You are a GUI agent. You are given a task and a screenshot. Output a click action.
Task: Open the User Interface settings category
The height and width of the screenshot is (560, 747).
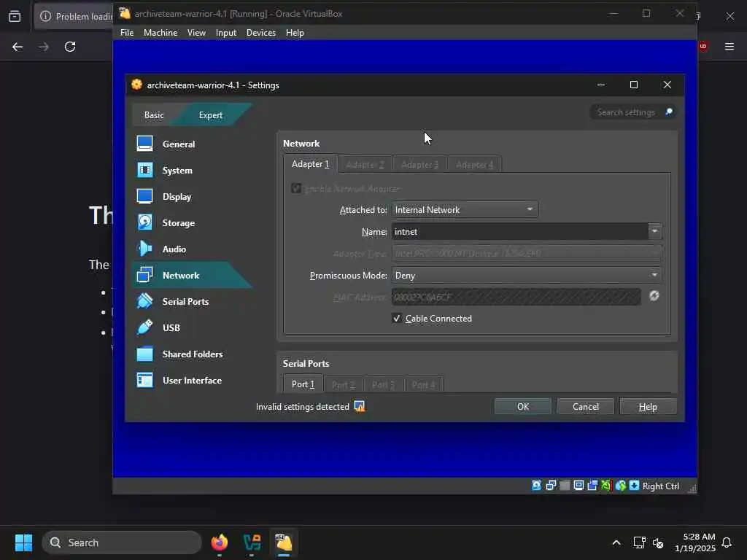pyautogui.click(x=192, y=380)
